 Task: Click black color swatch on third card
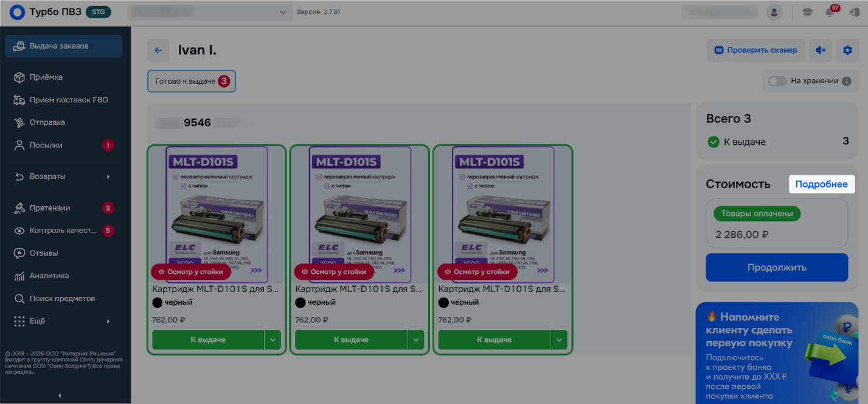[443, 302]
